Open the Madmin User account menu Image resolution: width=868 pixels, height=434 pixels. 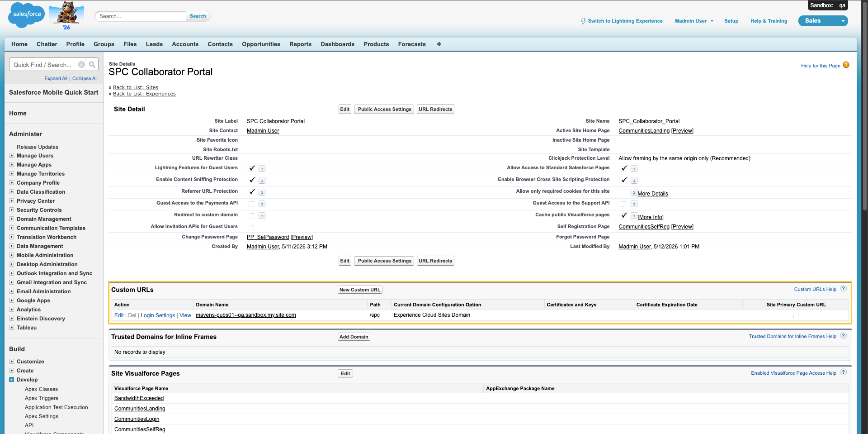[694, 21]
